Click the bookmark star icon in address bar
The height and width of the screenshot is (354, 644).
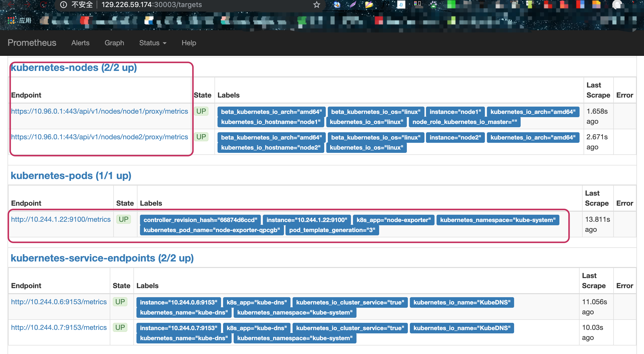point(316,5)
